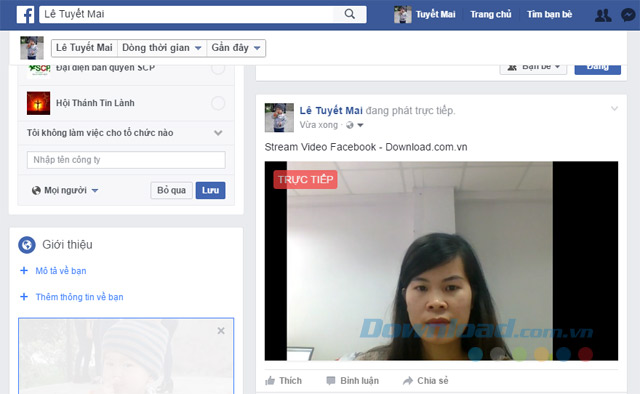Open the Mô tả về bạn link
Viewport: 640px width, 394px height.
(61, 271)
